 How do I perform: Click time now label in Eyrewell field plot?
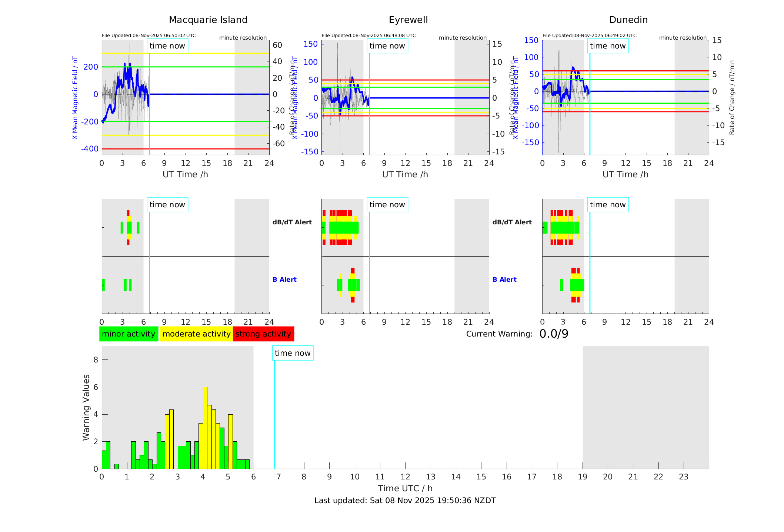point(387,46)
